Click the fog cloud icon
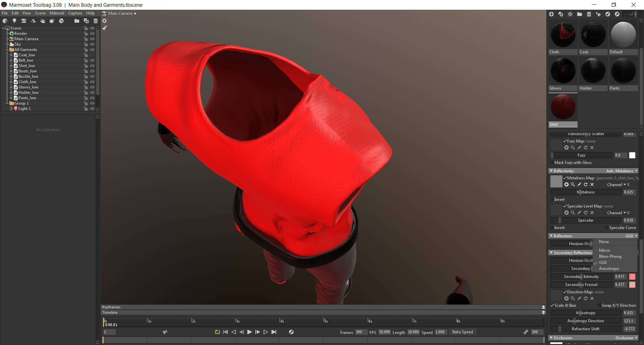The width and height of the screenshot is (644, 345). (43, 21)
